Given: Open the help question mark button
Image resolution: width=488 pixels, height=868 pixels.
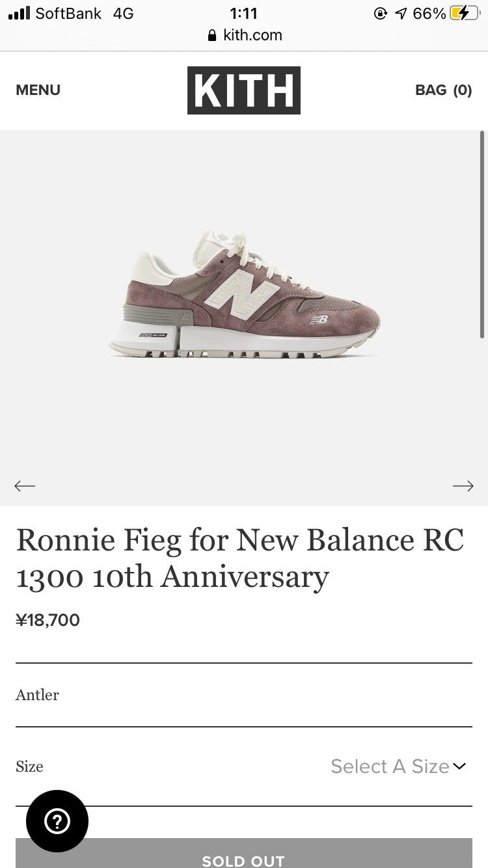Looking at the screenshot, I should tap(57, 821).
